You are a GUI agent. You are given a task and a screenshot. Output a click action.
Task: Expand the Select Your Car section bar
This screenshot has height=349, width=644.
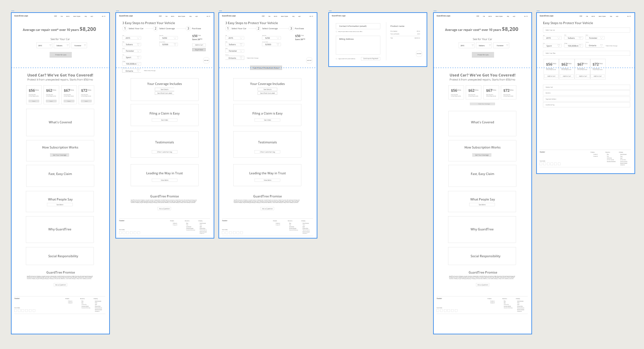587,30
